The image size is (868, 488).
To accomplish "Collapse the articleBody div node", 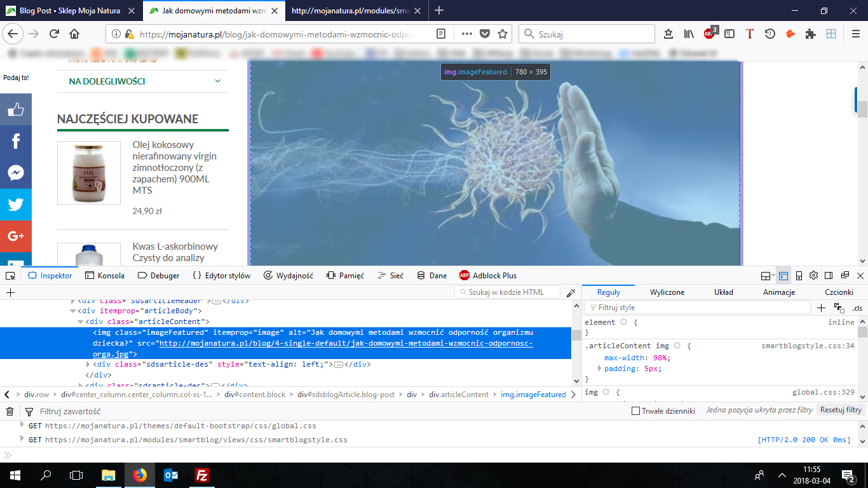I will click(x=72, y=311).
